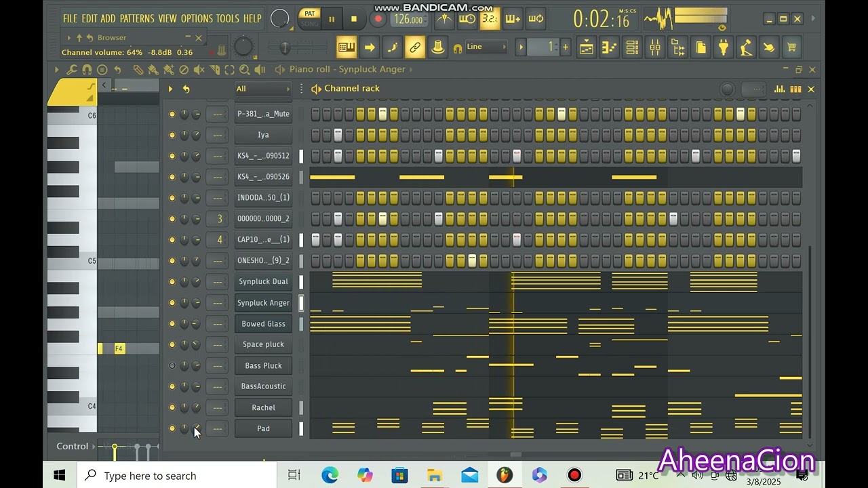The image size is (868, 488).
Task: Mute the Bass Pluck channel
Action: tap(172, 365)
